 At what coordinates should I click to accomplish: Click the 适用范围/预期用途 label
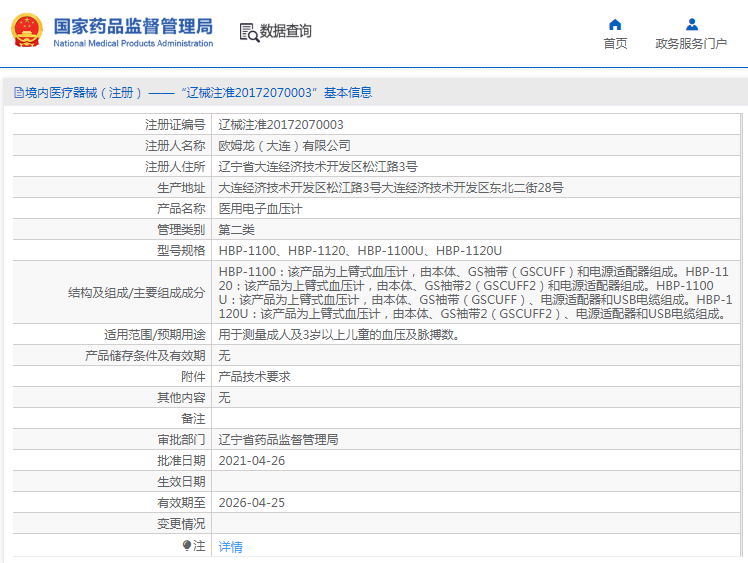(x=155, y=334)
